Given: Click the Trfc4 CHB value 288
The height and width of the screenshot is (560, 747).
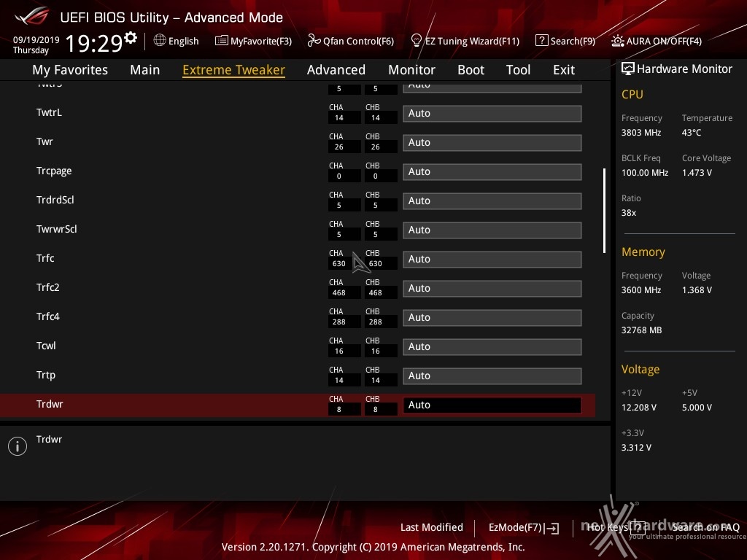Looking at the screenshot, I should [x=376, y=322].
